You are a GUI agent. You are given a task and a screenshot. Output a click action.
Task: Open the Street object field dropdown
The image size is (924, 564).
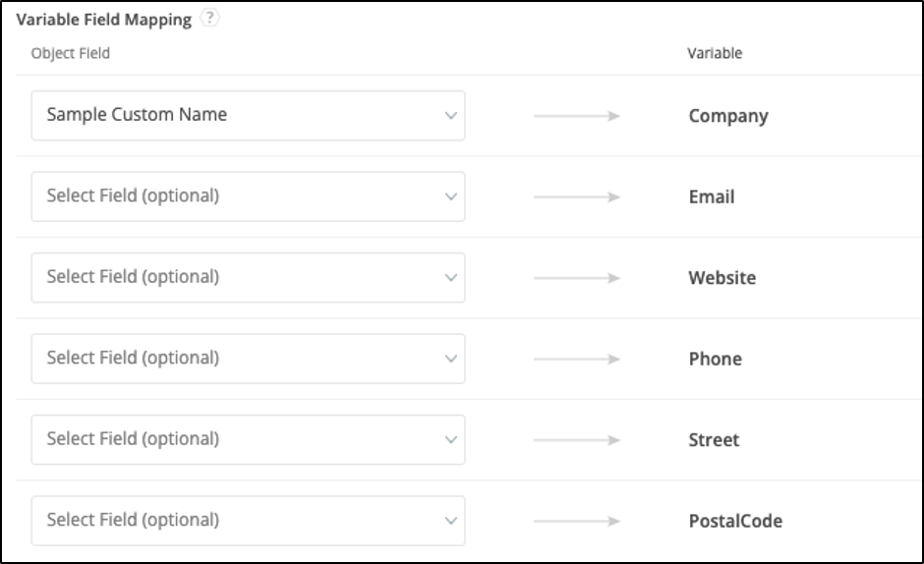click(248, 439)
